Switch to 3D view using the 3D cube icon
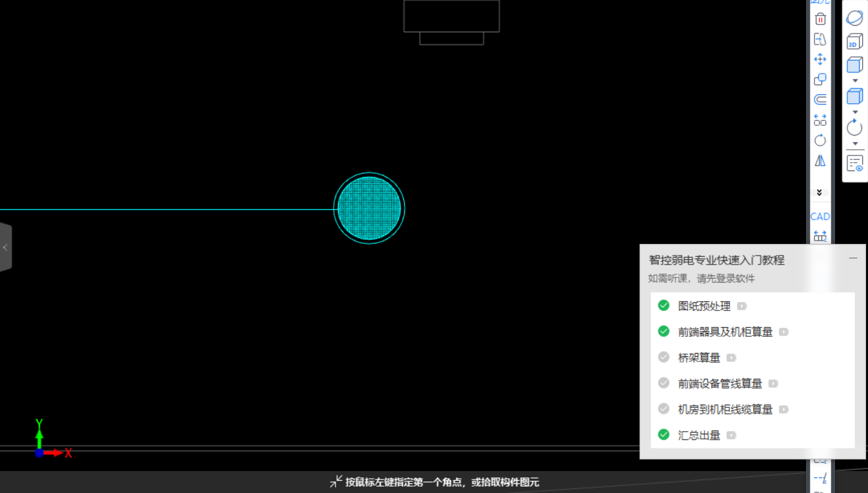 (x=855, y=41)
